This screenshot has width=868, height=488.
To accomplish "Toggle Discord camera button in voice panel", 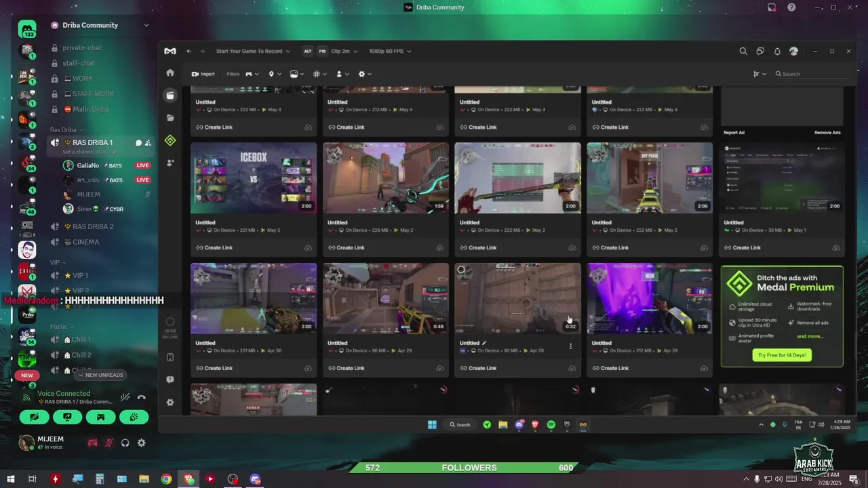I will pyautogui.click(x=34, y=417).
